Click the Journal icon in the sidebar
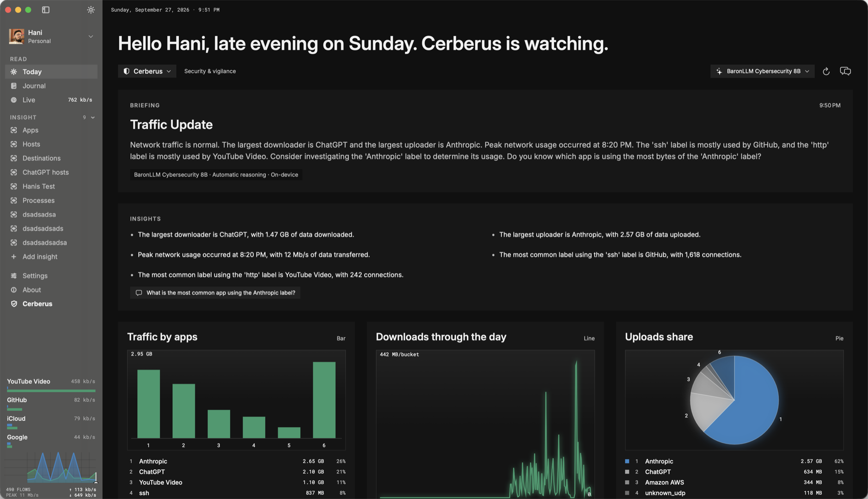The height and width of the screenshot is (499, 868). 14,86
